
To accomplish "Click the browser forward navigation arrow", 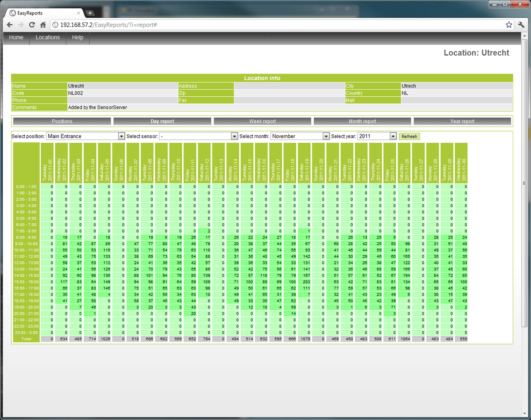I will coord(20,24).
